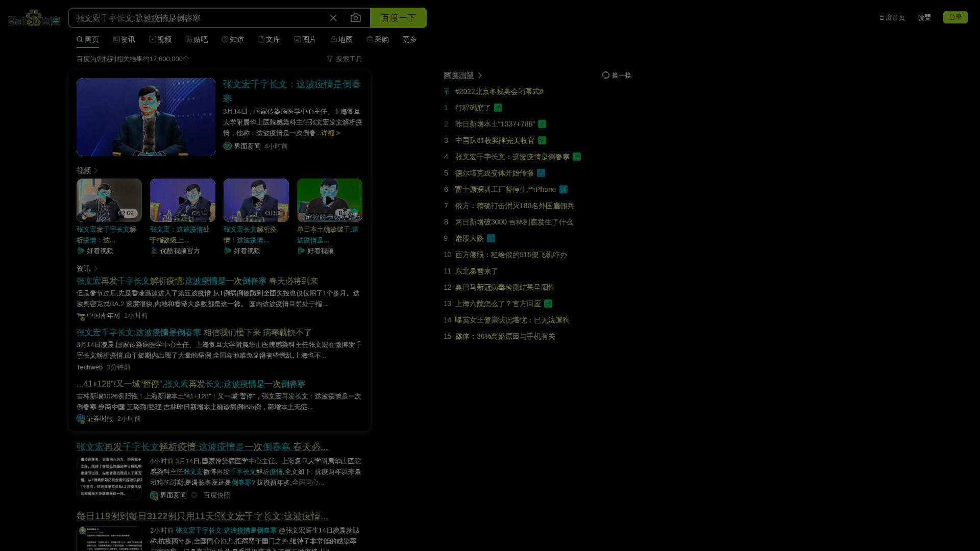
Task: Open the 采购 tab
Action: click(378, 39)
